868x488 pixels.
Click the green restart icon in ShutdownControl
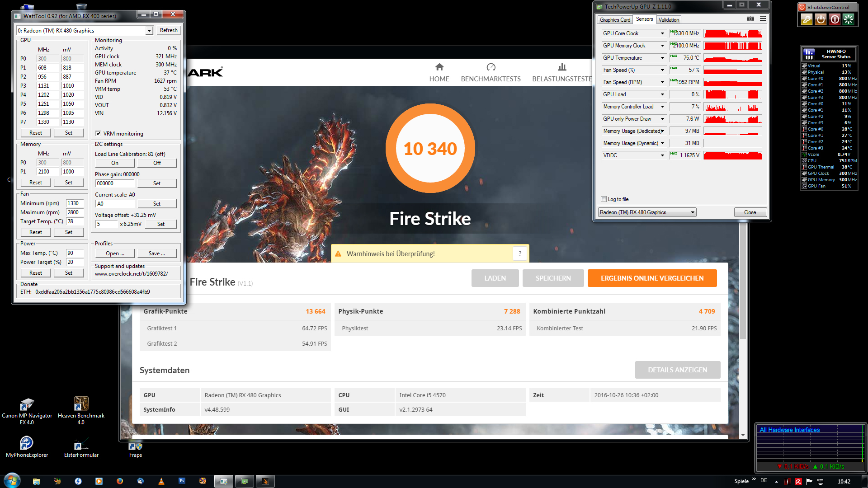[849, 19]
